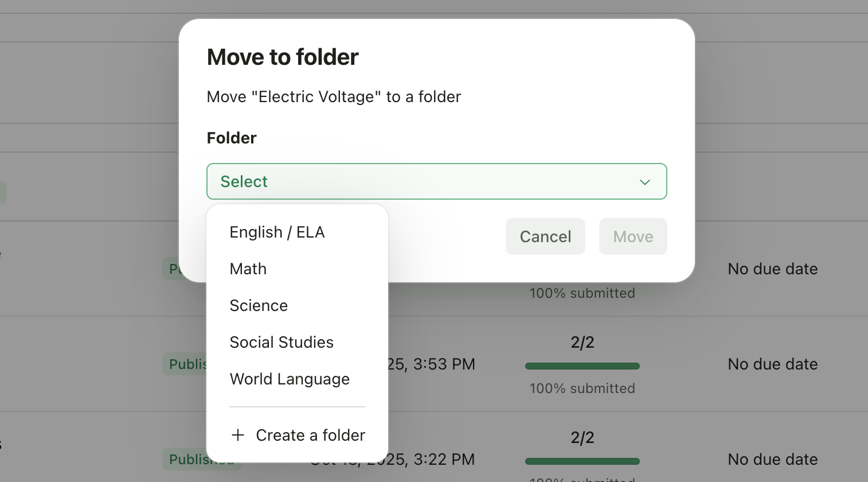Click the 100% submitted text below the bar
Screen dimensions: 868x482
tap(582, 388)
